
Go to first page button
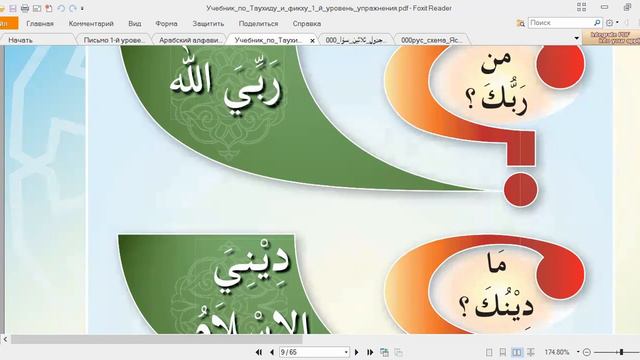click(x=259, y=352)
